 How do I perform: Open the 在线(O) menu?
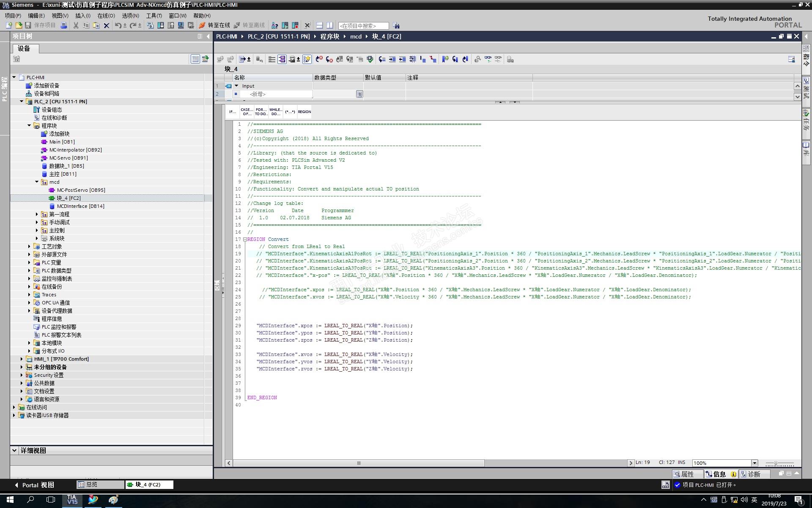click(x=106, y=16)
